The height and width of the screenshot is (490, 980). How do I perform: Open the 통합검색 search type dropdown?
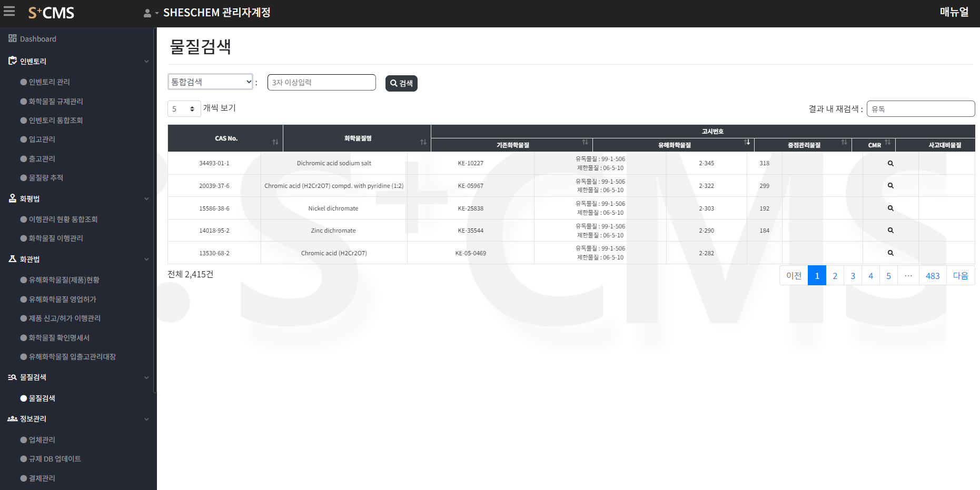coord(211,82)
